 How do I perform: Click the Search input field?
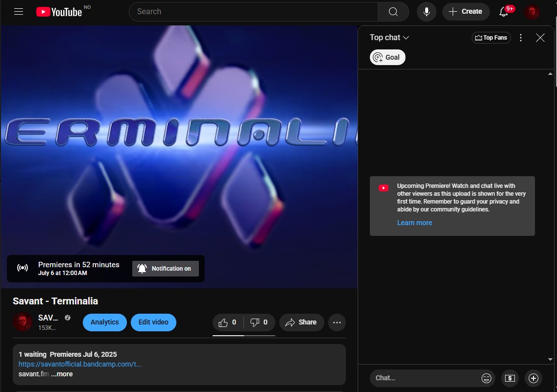[253, 12]
